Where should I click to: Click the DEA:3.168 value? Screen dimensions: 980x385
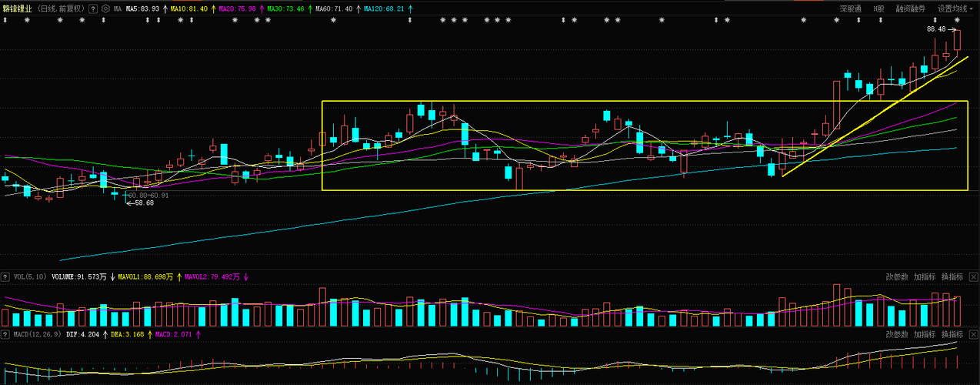point(128,335)
